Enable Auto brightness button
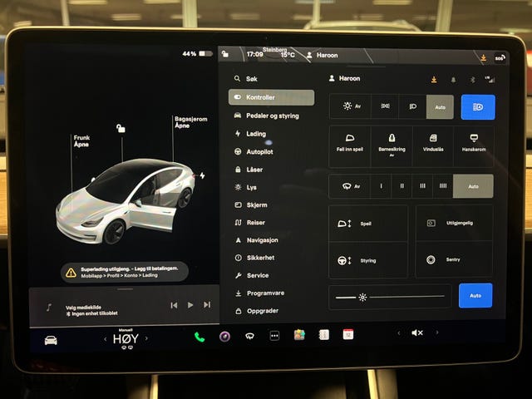This screenshot has height=399, width=532. 475,296
